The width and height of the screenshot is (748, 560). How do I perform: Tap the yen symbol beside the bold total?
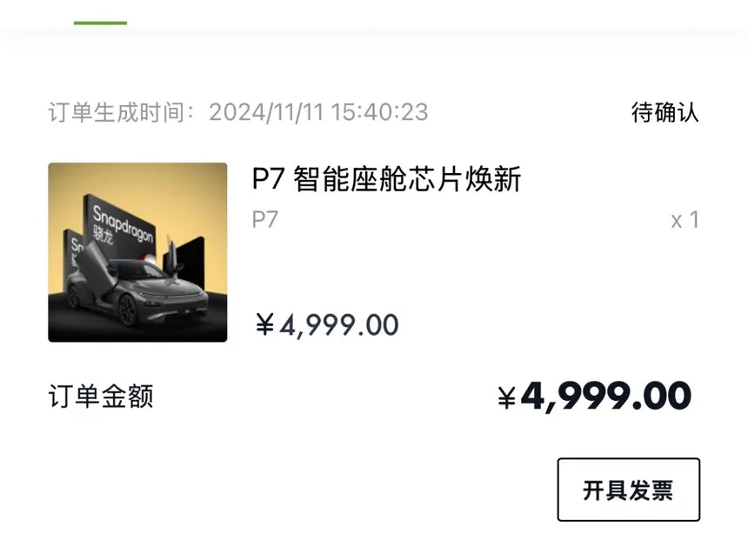(507, 397)
